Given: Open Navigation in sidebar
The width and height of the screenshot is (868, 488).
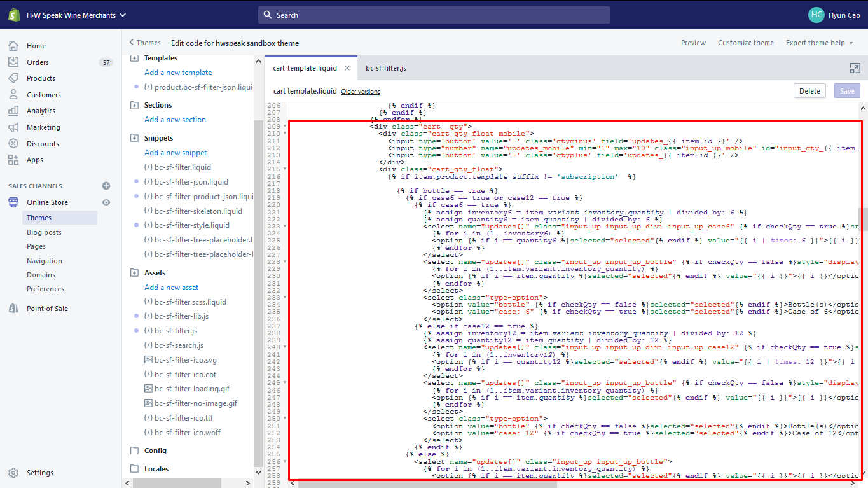Looking at the screenshot, I should click(45, 261).
